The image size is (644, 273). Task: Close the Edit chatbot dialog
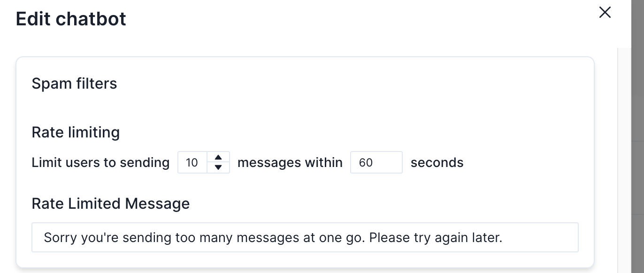(x=605, y=13)
